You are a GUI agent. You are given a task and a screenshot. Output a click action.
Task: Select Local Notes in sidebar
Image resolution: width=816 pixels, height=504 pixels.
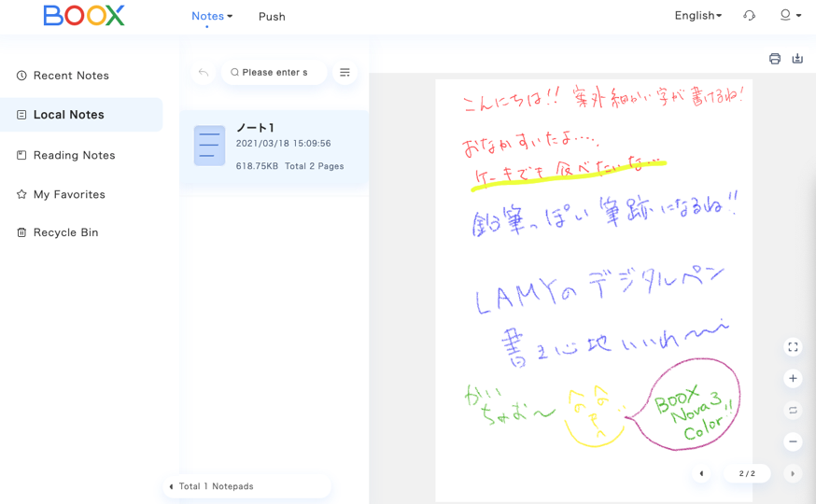(81, 115)
